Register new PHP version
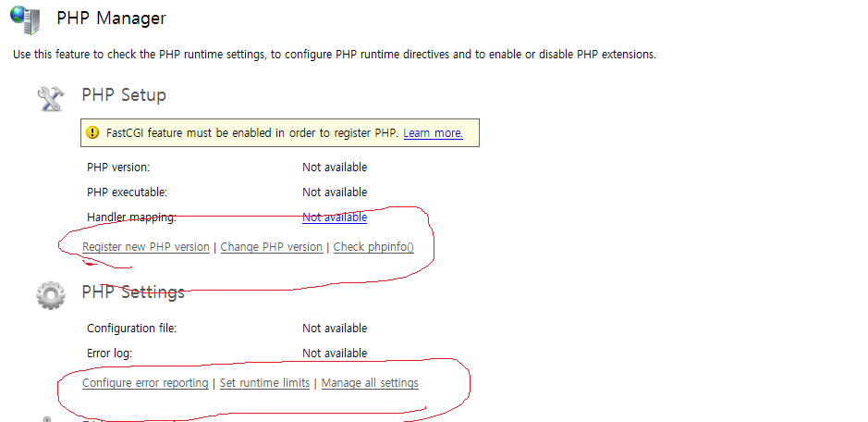The image size is (868, 422). [x=146, y=247]
